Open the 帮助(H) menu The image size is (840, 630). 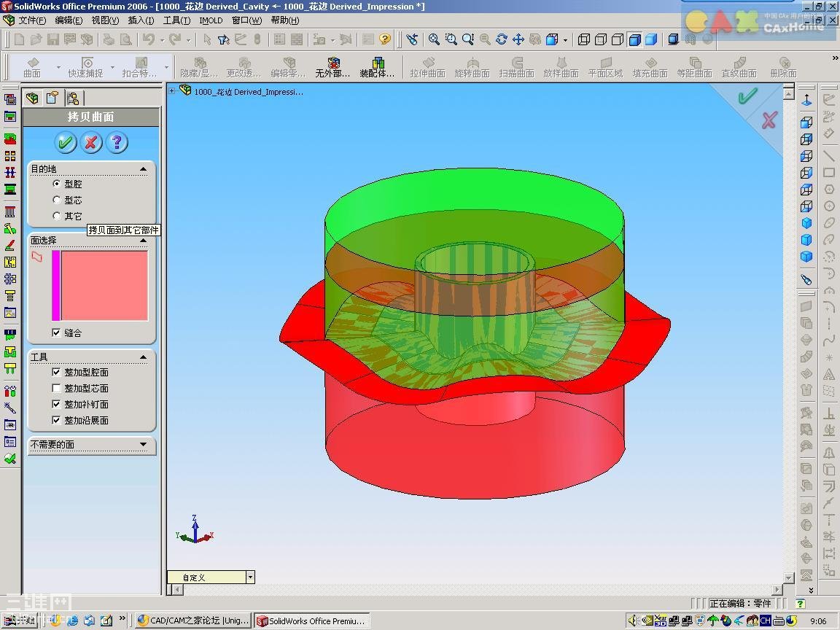[x=285, y=20]
